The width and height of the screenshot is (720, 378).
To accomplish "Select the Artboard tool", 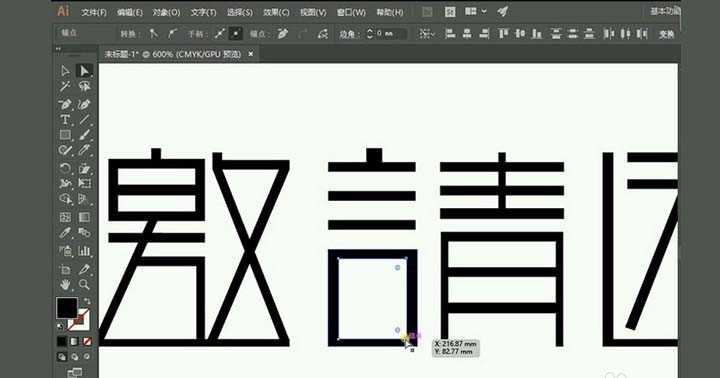I will coord(65,269).
